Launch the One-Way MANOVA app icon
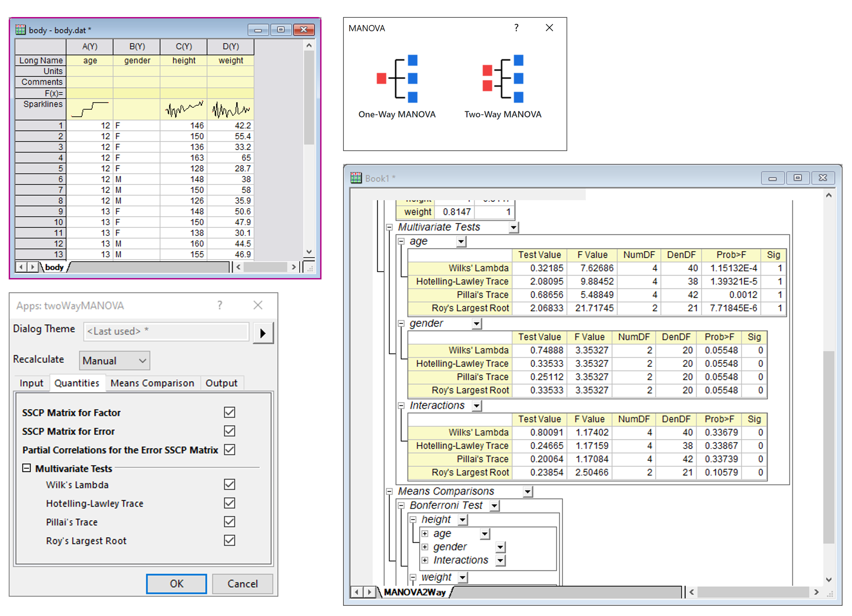Viewport: 852px width, 616px height. (x=396, y=79)
